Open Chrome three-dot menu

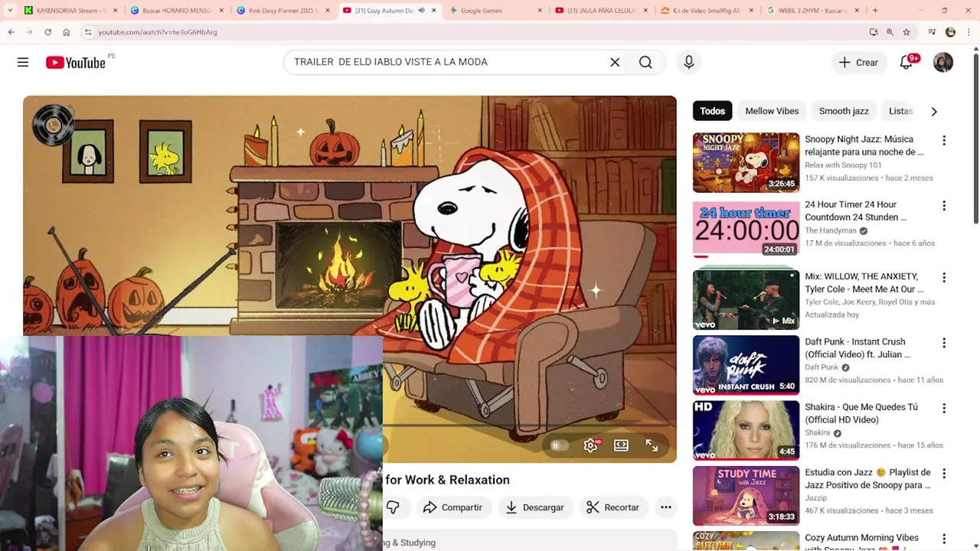point(969,32)
